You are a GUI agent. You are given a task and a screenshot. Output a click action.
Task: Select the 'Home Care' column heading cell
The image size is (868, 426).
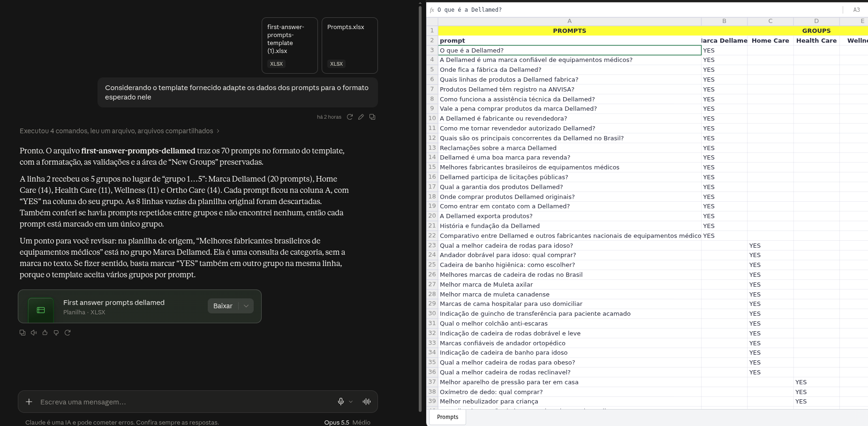point(770,41)
